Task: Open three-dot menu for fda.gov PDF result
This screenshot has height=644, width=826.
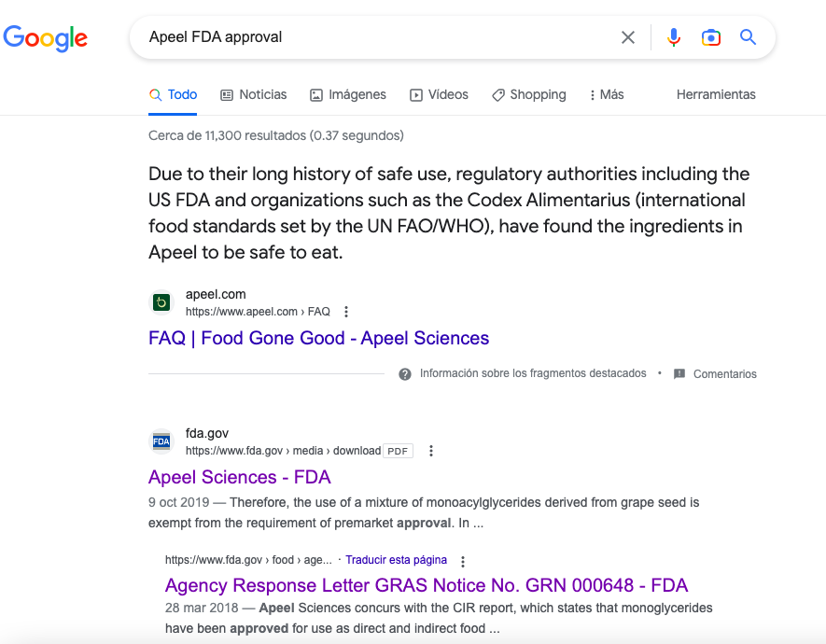Action: click(x=431, y=451)
